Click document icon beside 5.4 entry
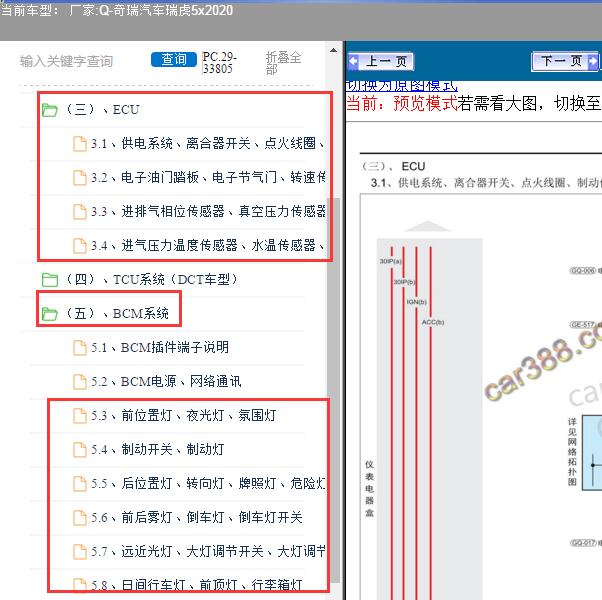This screenshot has height=600, width=602. (x=80, y=450)
